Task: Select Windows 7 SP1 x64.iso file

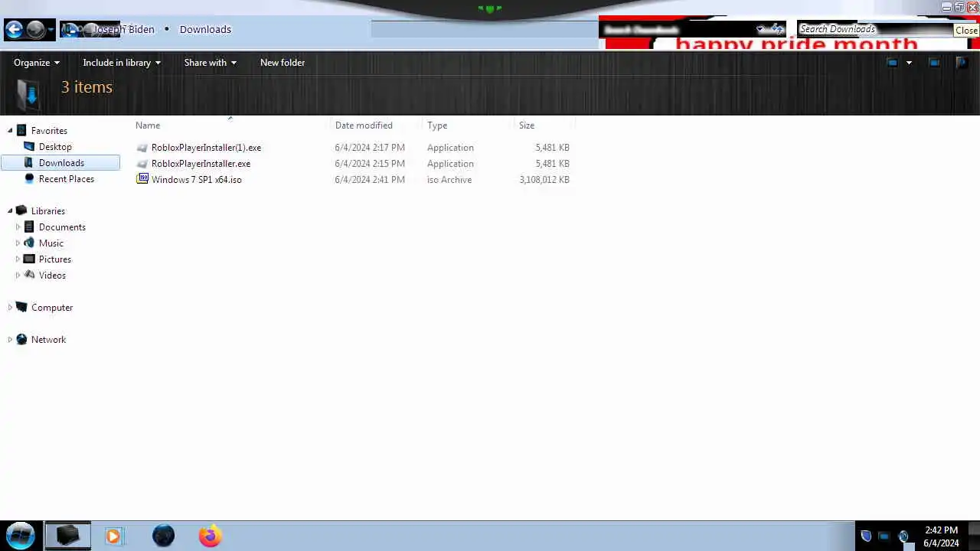Action: [196, 180]
